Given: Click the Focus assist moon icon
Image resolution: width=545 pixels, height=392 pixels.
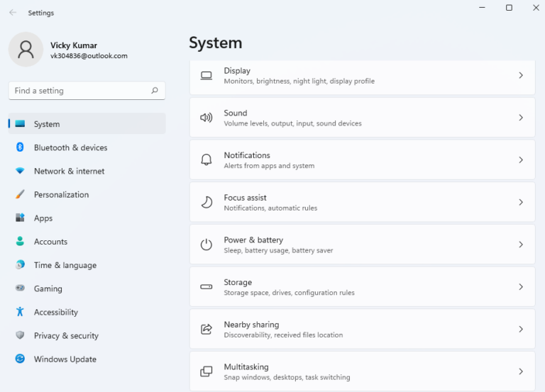Looking at the screenshot, I should point(207,202).
